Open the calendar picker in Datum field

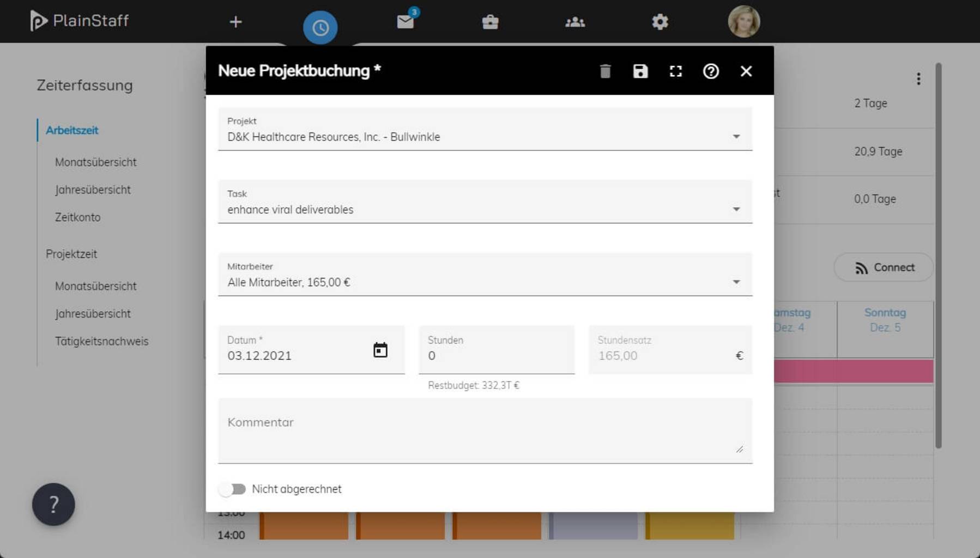(x=380, y=350)
